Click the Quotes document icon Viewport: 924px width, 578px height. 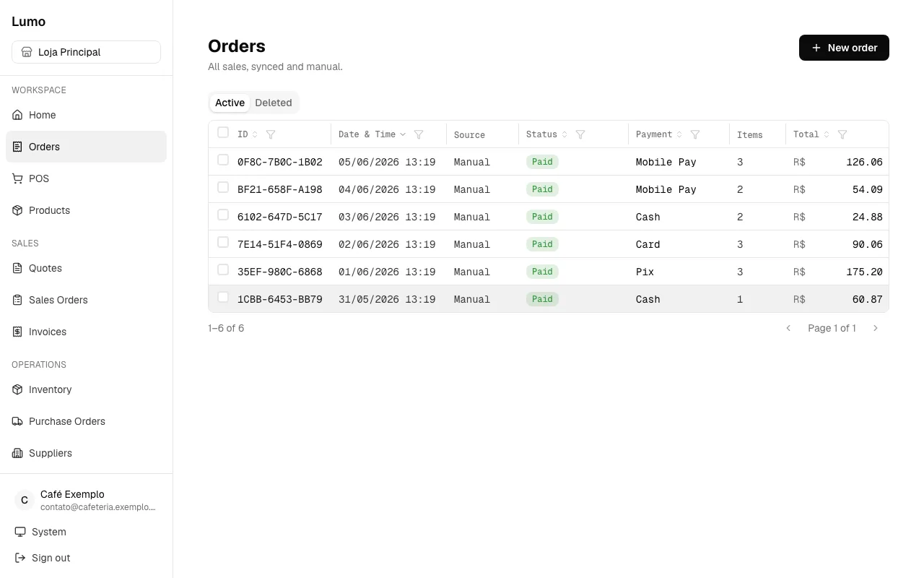[17, 268]
